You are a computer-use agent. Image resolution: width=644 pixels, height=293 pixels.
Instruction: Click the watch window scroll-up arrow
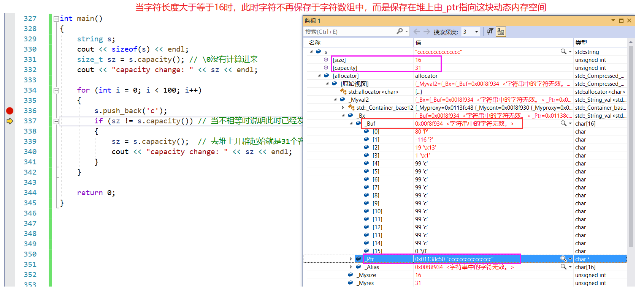[x=631, y=42]
